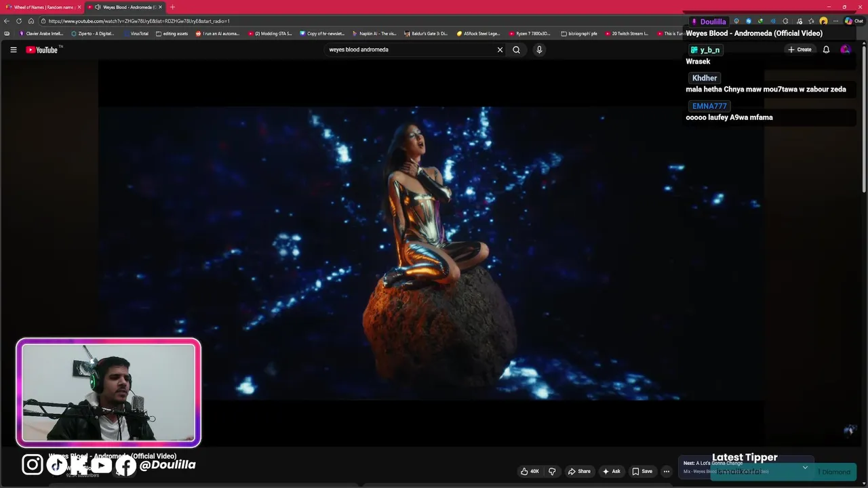This screenshot has height=488, width=868.
Task: Click the Ask button under the video
Action: tap(611, 471)
